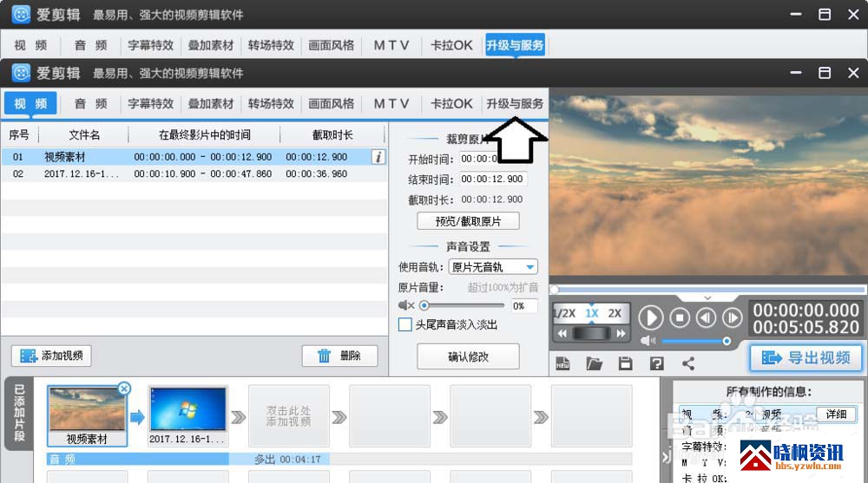Click the 转场特效 tab in the back window
The height and width of the screenshot is (483, 868).
(x=271, y=45)
